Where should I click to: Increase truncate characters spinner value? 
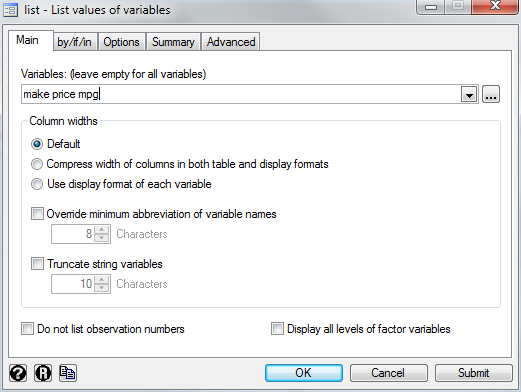(x=102, y=280)
